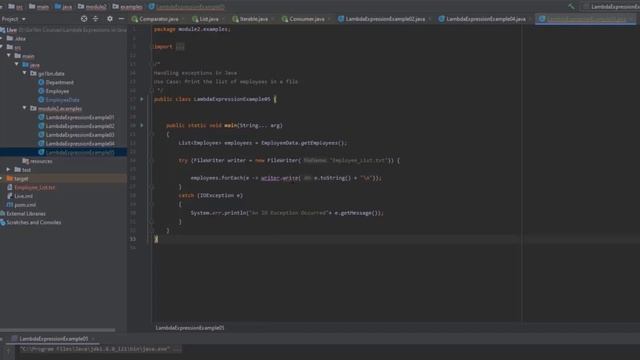Click the pom.xml Maven file icon
640x360 pixels.
10,205
